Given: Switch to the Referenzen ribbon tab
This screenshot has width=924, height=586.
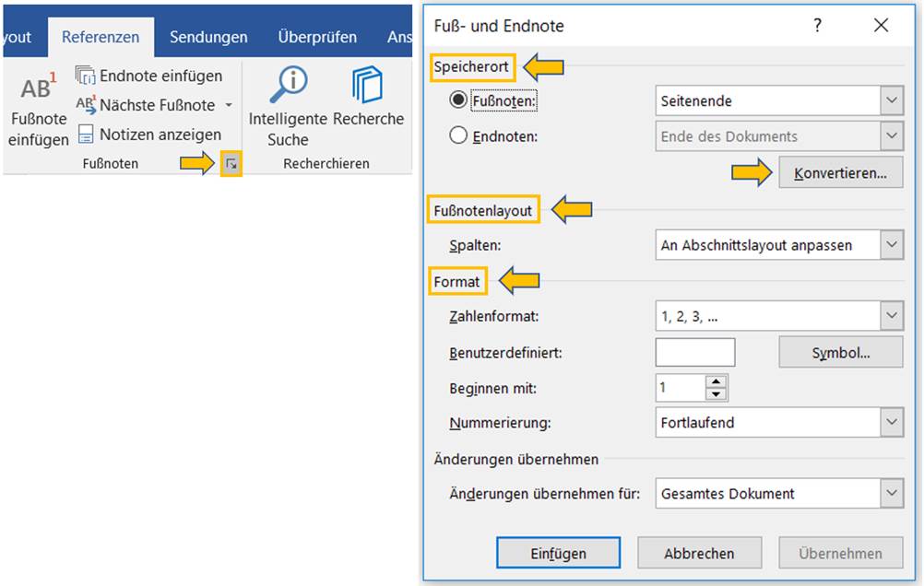Looking at the screenshot, I should click(101, 37).
